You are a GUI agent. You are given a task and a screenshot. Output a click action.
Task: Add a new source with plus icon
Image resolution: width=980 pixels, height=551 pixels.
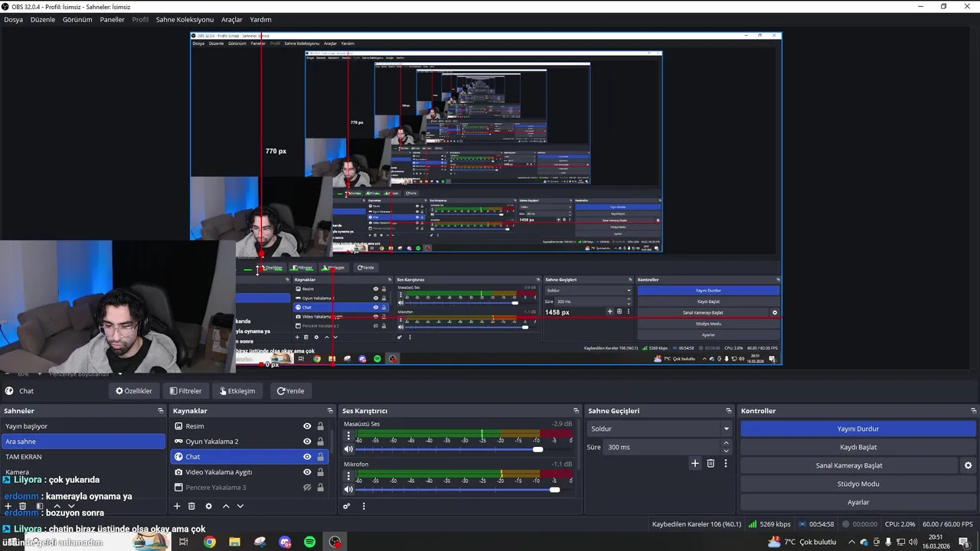pyautogui.click(x=177, y=506)
